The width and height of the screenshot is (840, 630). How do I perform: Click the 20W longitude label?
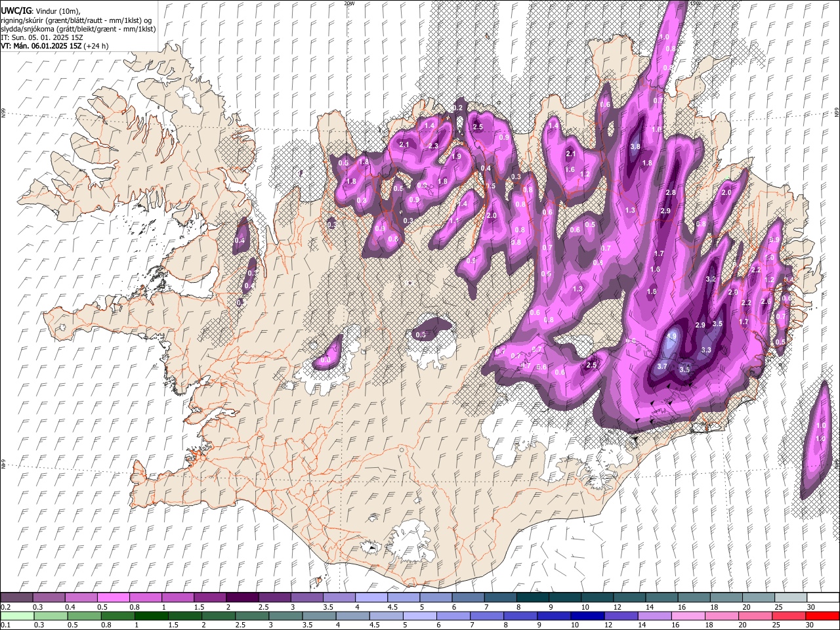pyautogui.click(x=349, y=3)
